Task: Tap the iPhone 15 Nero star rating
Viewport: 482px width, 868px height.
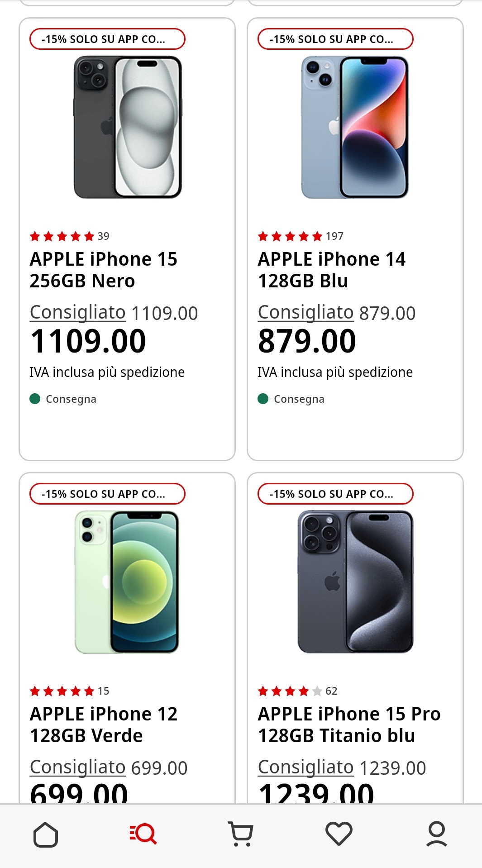Action: click(62, 236)
